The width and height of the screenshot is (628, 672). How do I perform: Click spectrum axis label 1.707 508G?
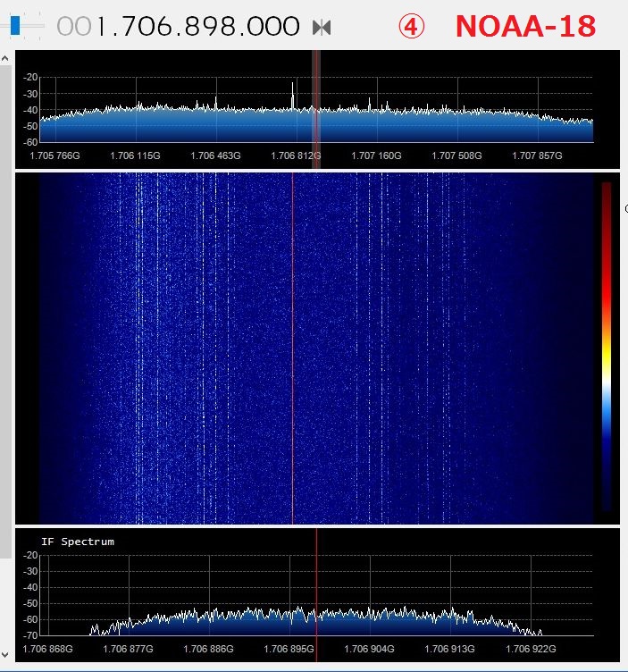point(456,156)
